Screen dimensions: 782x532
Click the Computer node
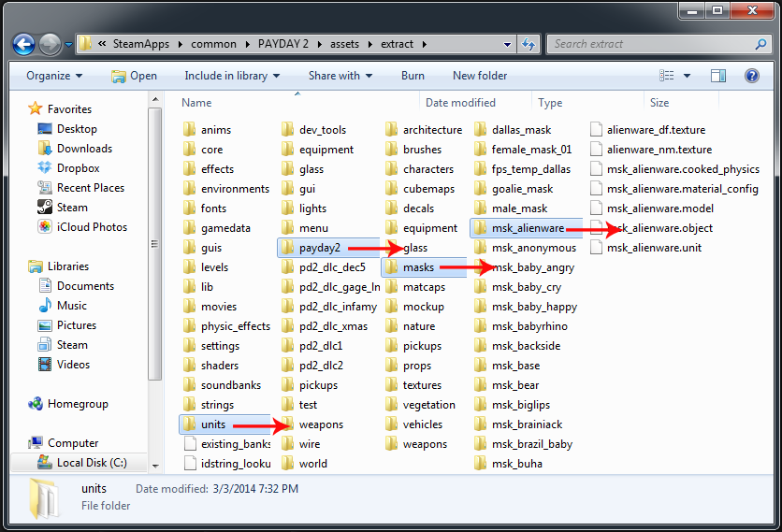point(64,443)
